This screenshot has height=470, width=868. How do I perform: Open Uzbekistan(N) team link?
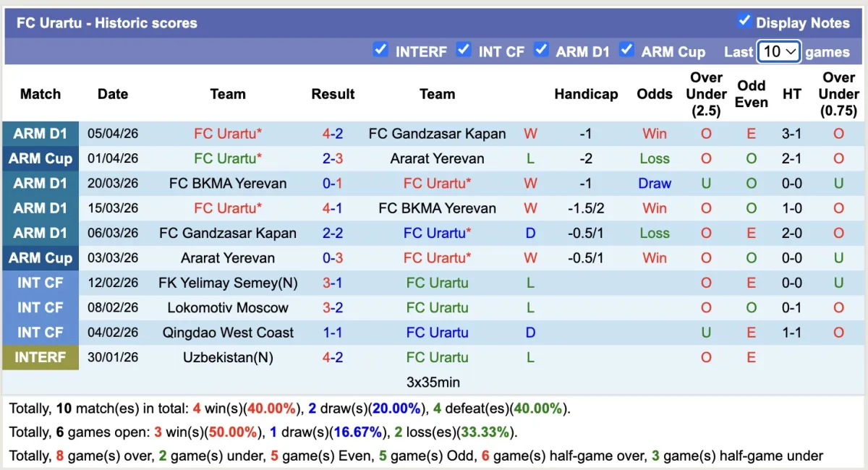click(x=228, y=357)
